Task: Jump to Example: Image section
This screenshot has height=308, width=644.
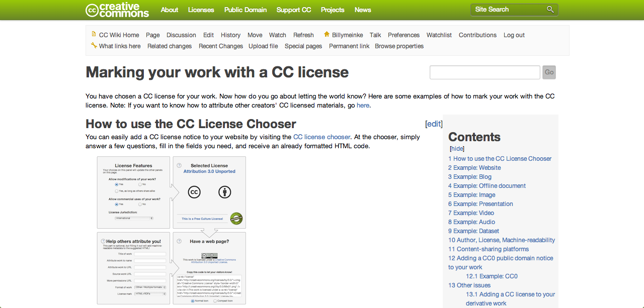Action: pos(472,195)
